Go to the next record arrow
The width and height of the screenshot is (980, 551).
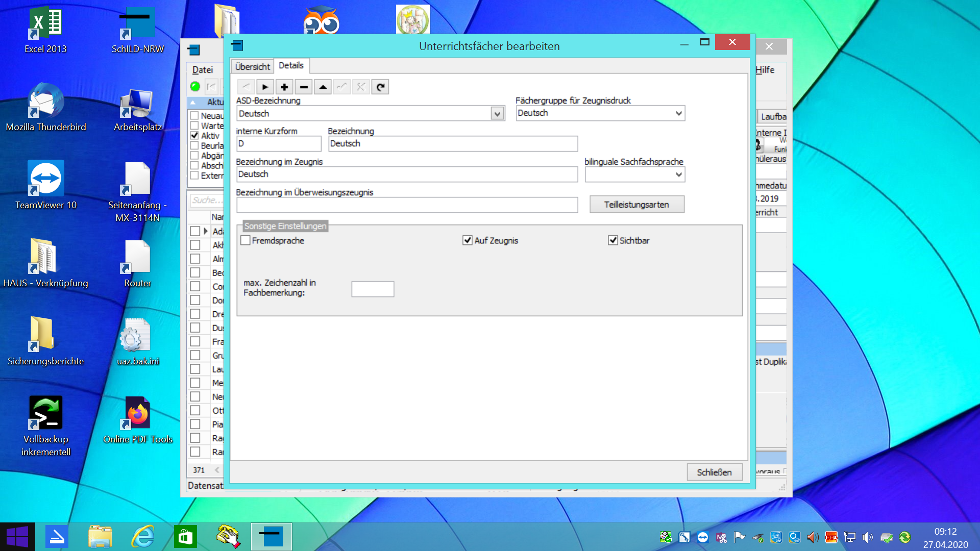(265, 87)
